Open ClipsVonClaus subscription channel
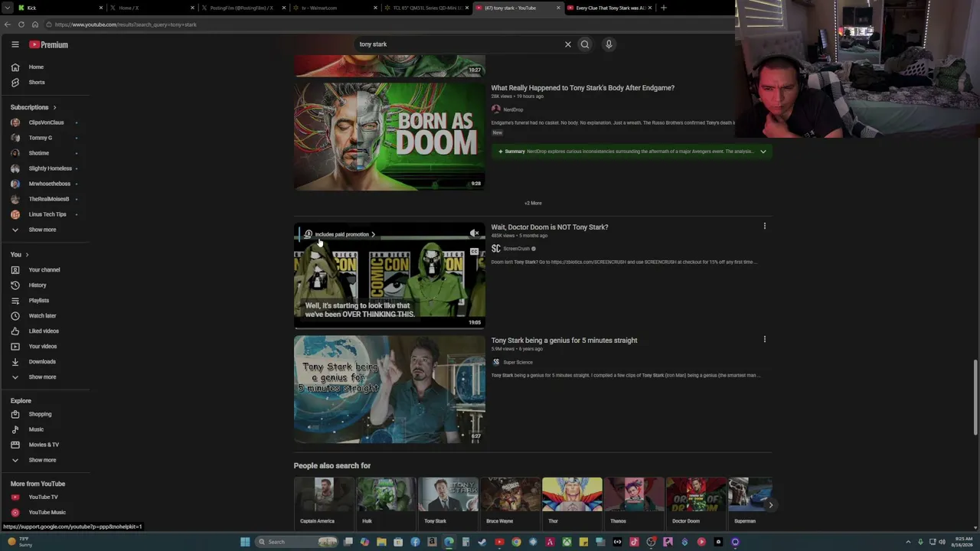Viewport: 980px width, 551px height. click(44, 122)
